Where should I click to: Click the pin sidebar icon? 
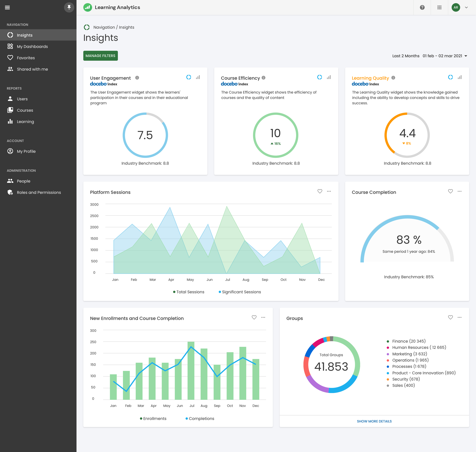point(69,7)
